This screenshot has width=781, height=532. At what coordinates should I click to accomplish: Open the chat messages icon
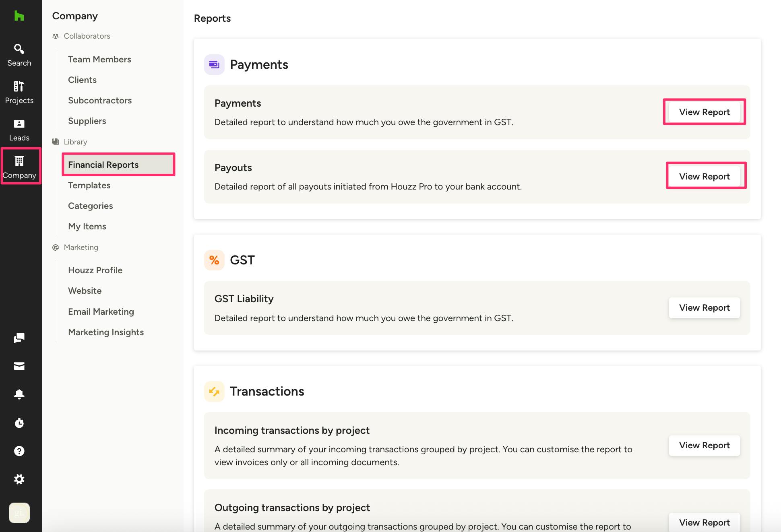pyautogui.click(x=19, y=338)
